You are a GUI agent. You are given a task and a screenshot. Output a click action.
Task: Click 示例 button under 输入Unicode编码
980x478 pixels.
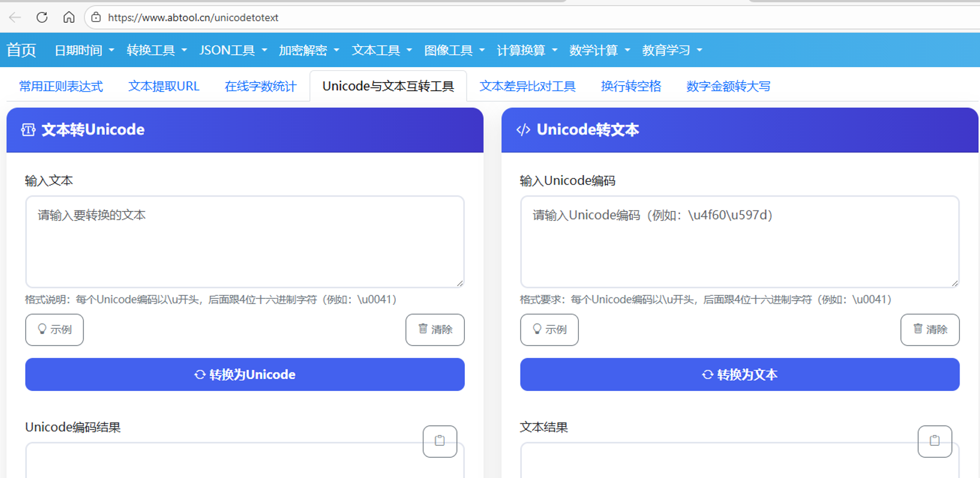549,330
